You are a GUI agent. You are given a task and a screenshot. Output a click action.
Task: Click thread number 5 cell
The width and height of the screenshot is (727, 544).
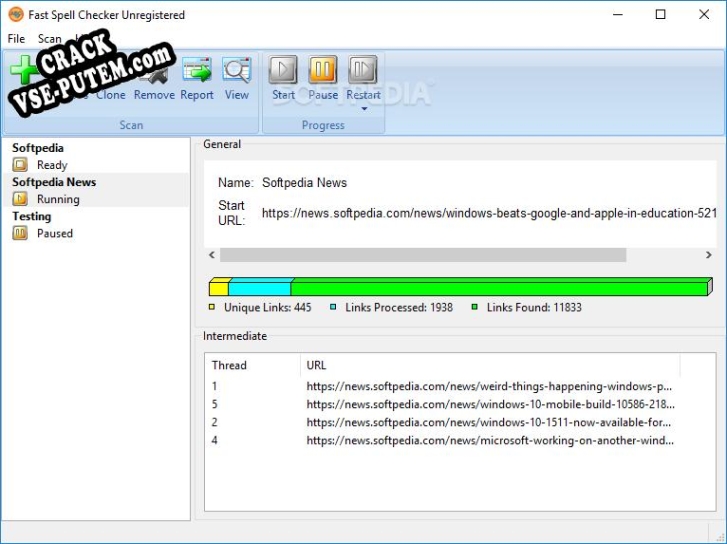pyautogui.click(x=215, y=404)
